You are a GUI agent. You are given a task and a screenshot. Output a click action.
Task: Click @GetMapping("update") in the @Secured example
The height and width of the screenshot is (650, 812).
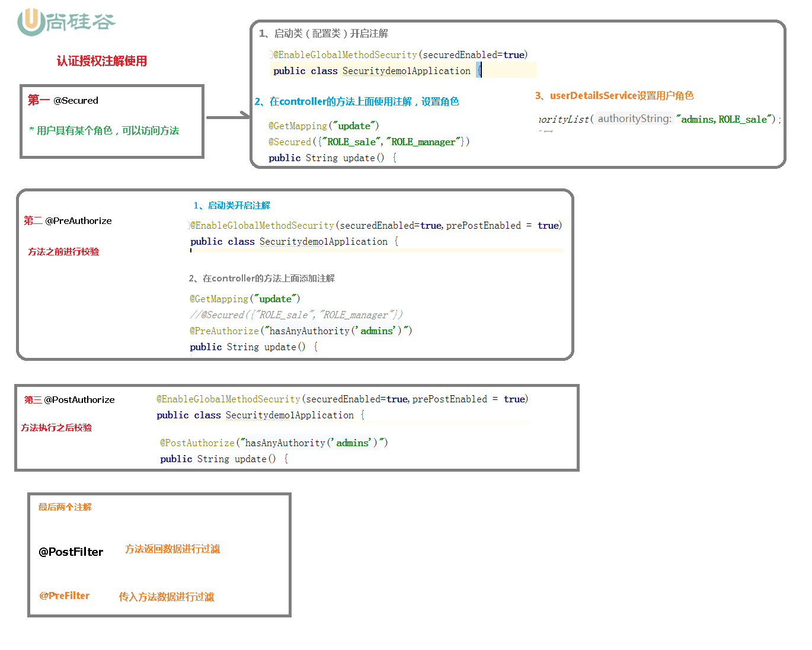324,126
